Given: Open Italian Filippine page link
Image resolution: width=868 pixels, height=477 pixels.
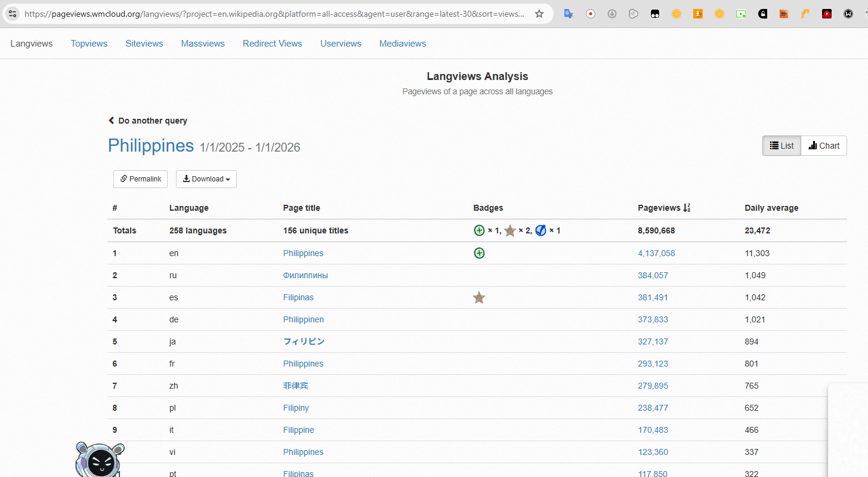Looking at the screenshot, I should coord(299,430).
